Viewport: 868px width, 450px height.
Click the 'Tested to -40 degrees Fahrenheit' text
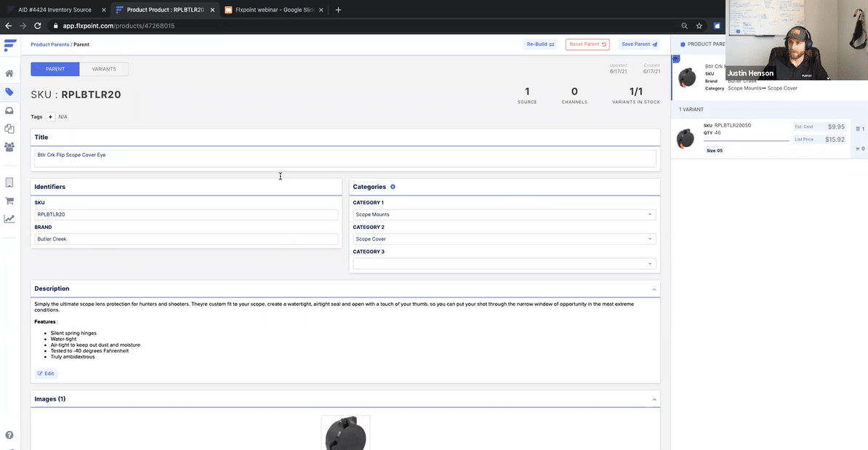(89, 351)
